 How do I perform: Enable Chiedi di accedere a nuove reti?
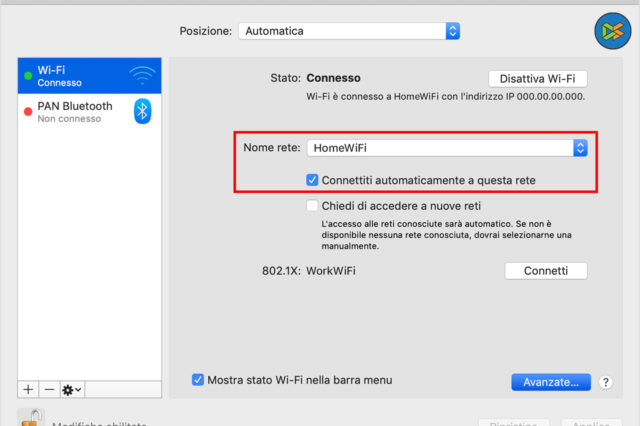(312, 206)
